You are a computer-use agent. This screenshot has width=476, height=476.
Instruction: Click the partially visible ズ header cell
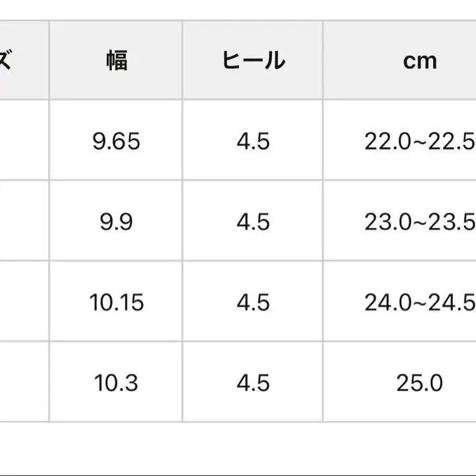[13, 60]
